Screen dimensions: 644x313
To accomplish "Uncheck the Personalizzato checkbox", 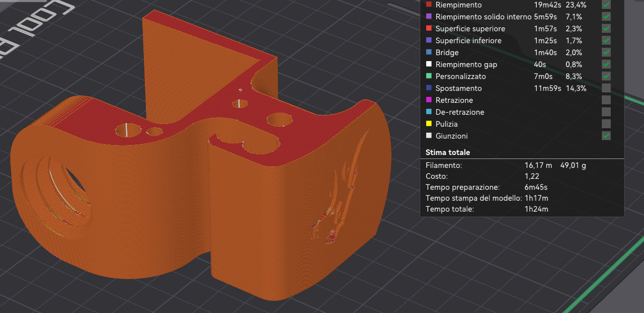I will tap(606, 77).
